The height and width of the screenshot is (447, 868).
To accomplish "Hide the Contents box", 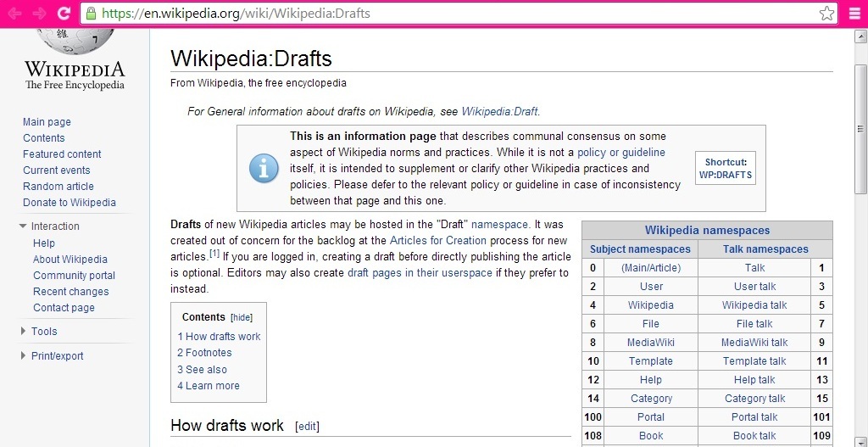I will [242, 317].
